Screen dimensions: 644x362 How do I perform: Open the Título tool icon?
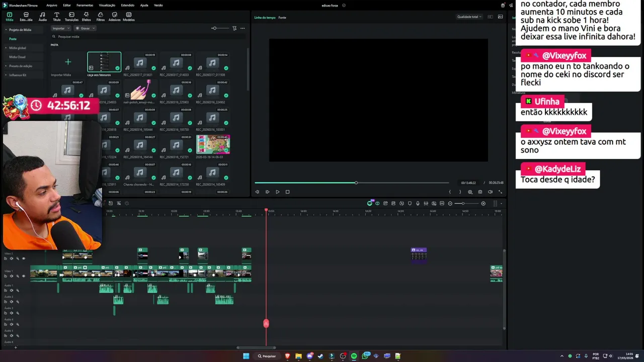click(56, 15)
